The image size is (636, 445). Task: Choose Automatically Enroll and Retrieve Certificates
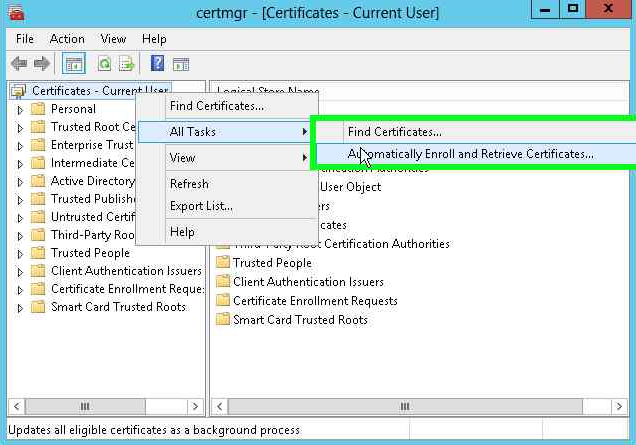(475, 154)
